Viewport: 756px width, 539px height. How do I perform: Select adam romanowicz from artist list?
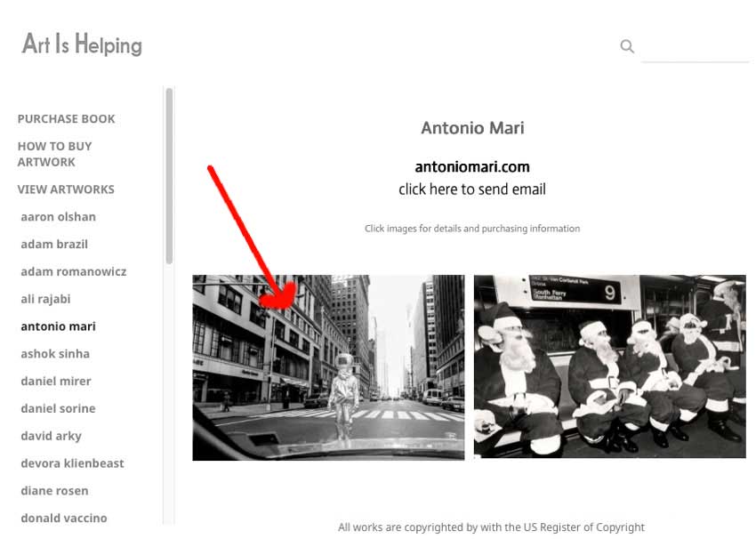74,272
